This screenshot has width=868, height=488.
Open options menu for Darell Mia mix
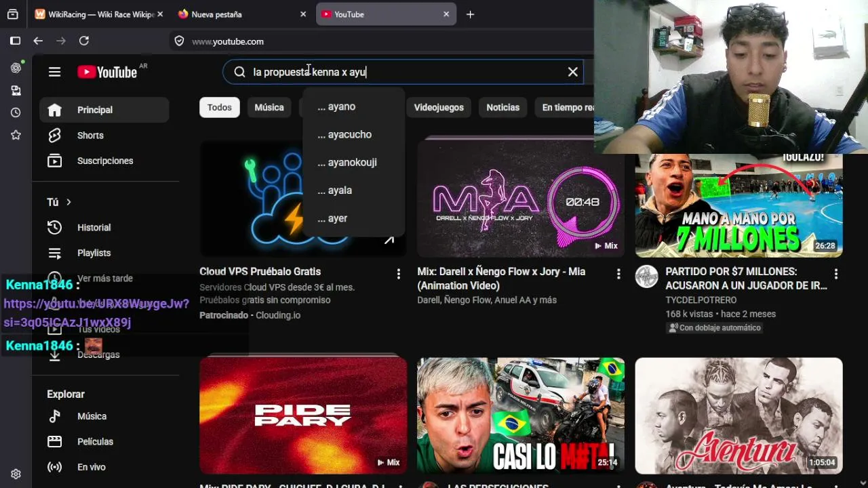[618, 274]
